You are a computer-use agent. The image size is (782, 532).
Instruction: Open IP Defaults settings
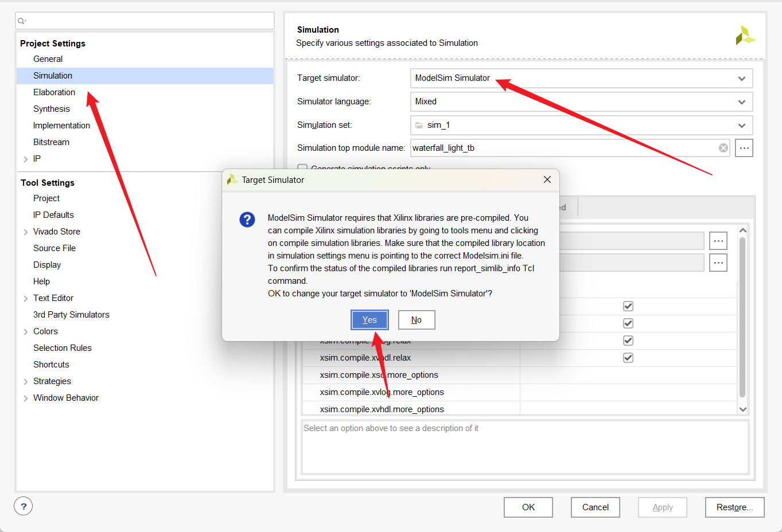pyautogui.click(x=53, y=215)
